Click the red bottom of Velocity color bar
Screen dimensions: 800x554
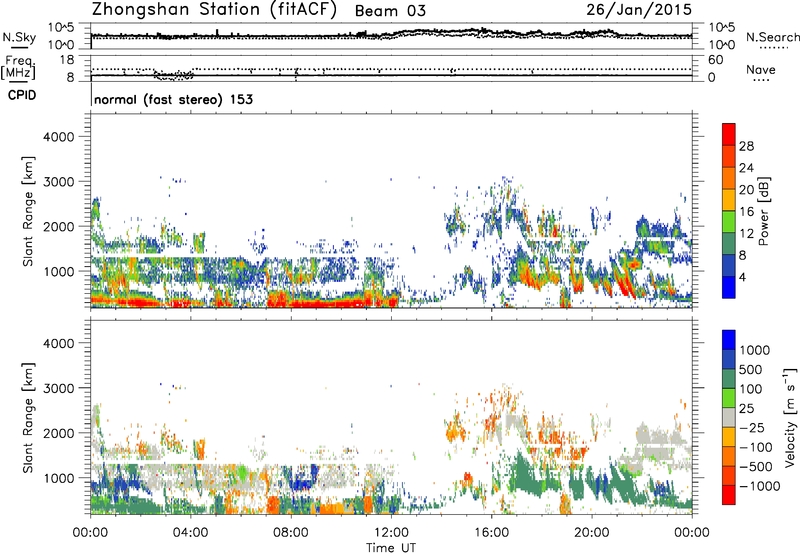point(729,495)
